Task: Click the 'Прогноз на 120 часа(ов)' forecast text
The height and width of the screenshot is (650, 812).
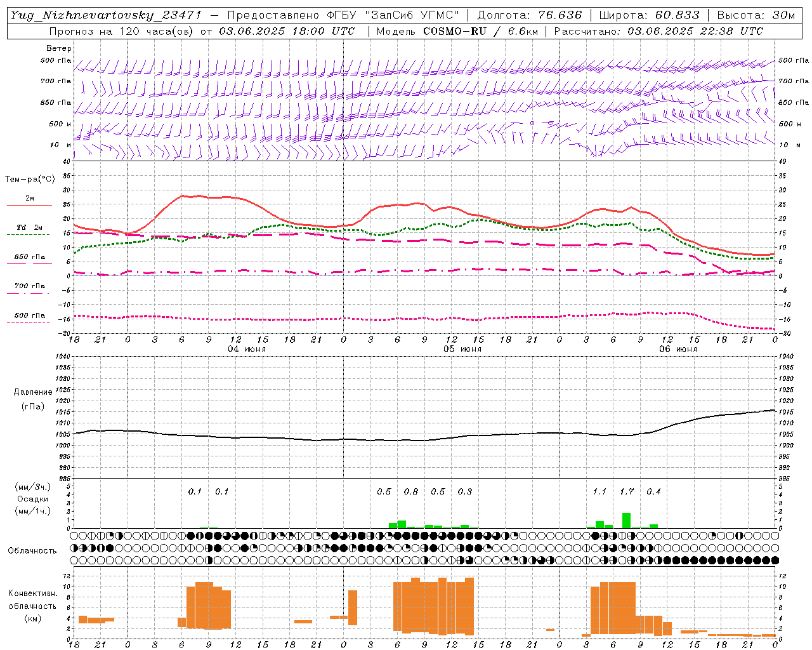Action: pos(122,31)
